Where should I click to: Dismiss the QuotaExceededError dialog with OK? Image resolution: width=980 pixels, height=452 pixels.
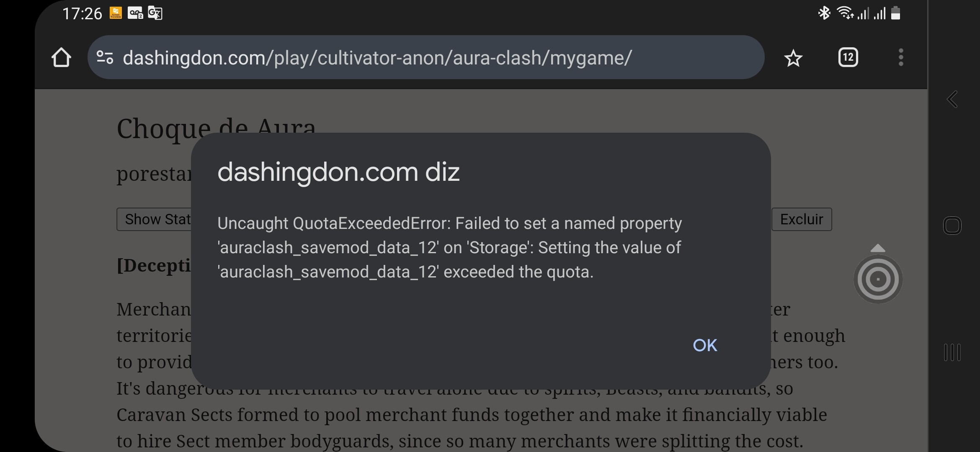[x=705, y=345]
